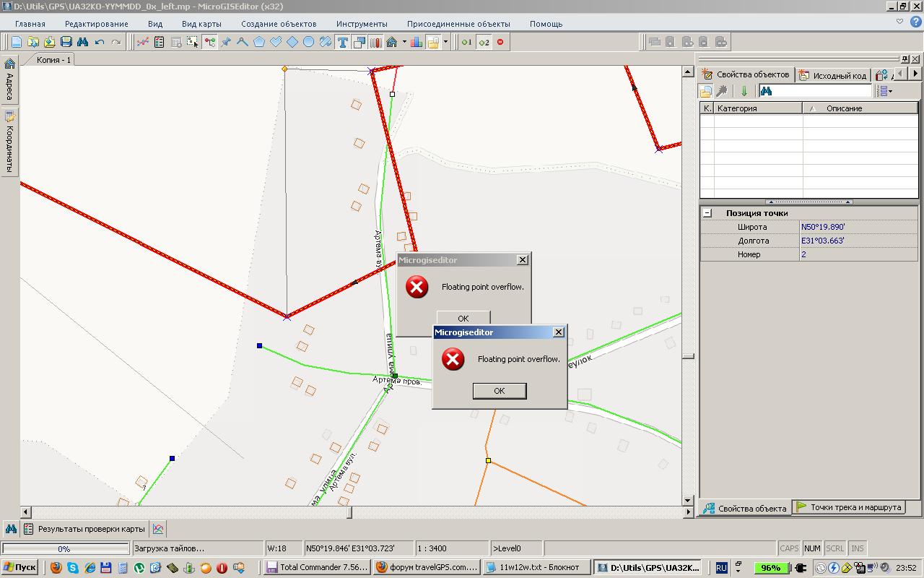Screen dimensions: 924x578
Task: Switch to the 'Исходный код' tab
Action: (x=832, y=75)
